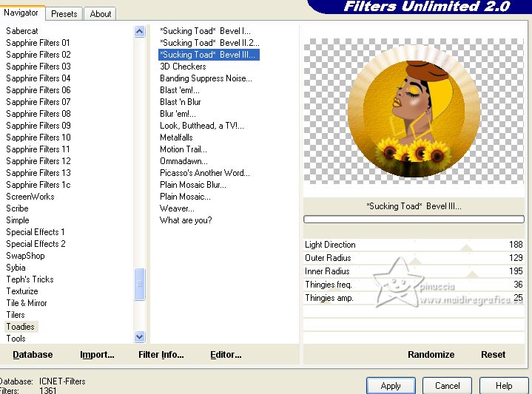Select Tile & Mirror category
532x394 pixels.
pos(27,304)
